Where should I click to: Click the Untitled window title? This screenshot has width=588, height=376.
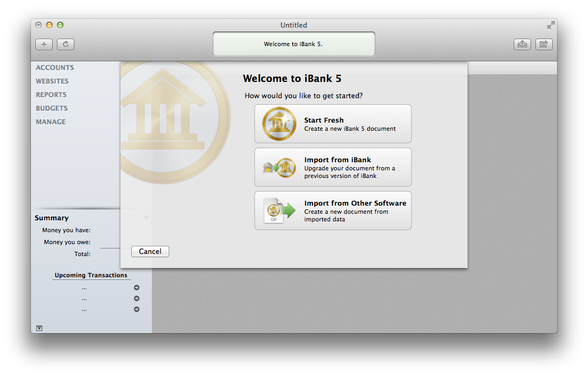coord(293,25)
